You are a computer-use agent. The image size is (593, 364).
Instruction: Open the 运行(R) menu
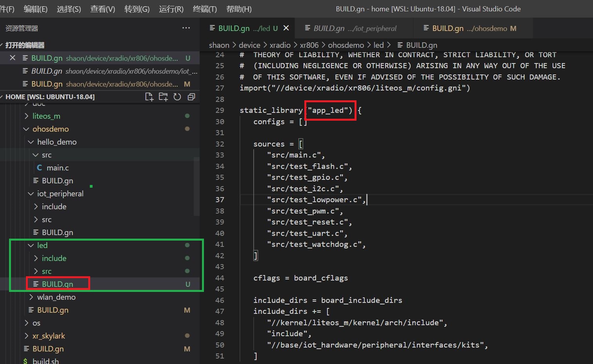point(171,9)
